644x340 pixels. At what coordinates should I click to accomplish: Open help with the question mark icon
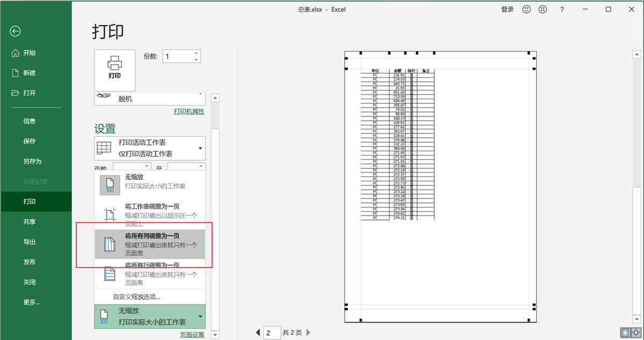[562, 9]
